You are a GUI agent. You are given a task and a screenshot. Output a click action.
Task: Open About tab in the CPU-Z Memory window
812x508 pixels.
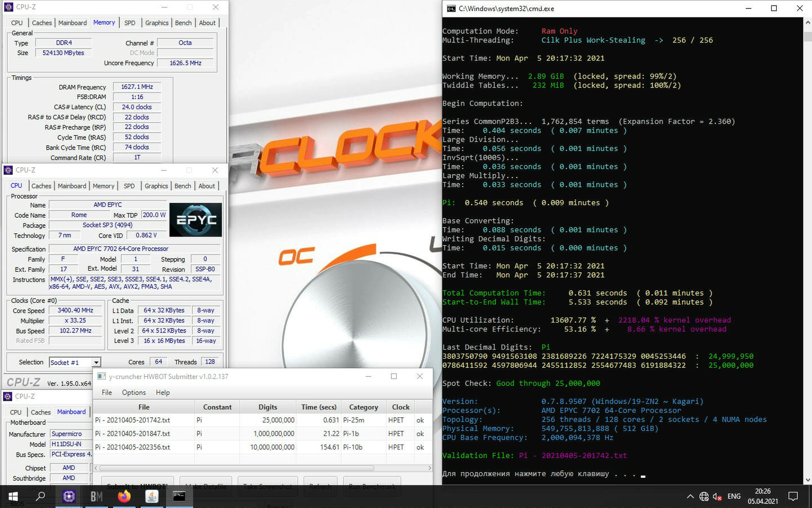207,23
